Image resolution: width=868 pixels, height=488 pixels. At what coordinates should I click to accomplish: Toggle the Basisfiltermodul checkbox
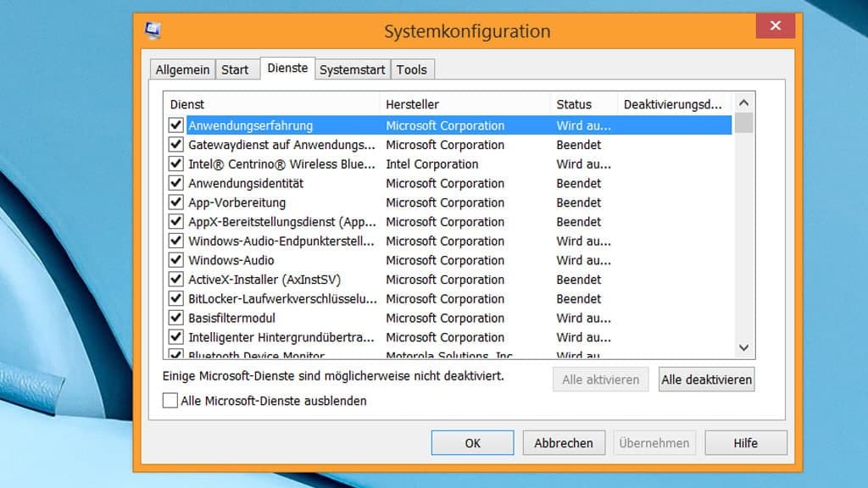[176, 318]
